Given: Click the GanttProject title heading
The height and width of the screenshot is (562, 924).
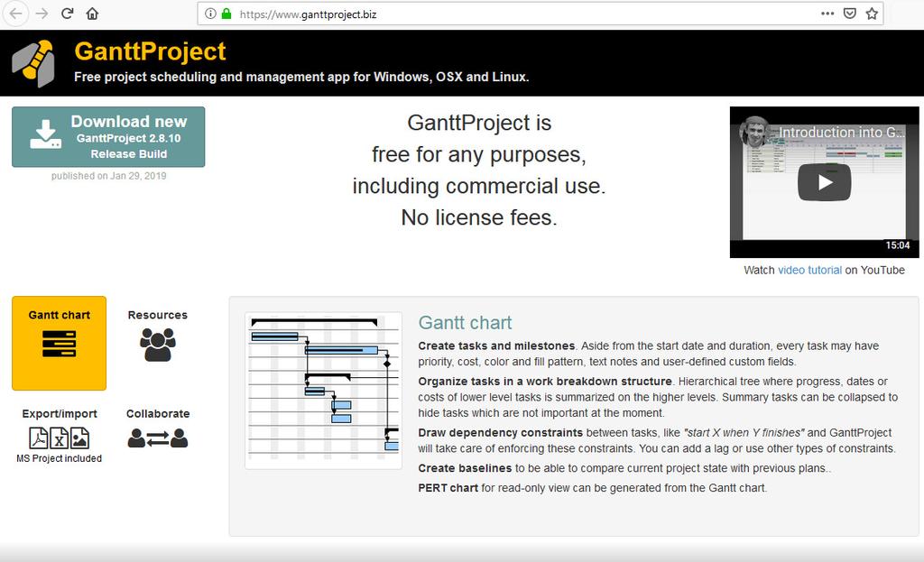Looking at the screenshot, I should [x=150, y=51].
